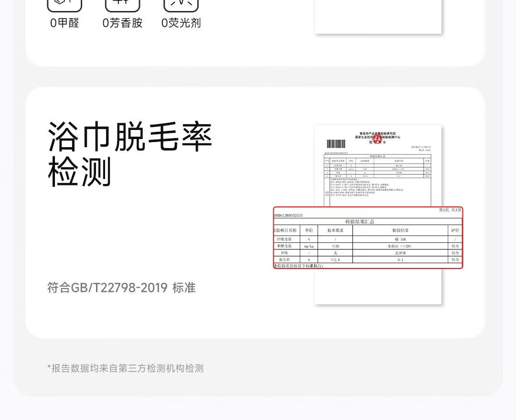Click the 甲醛含量 row label

point(284,246)
